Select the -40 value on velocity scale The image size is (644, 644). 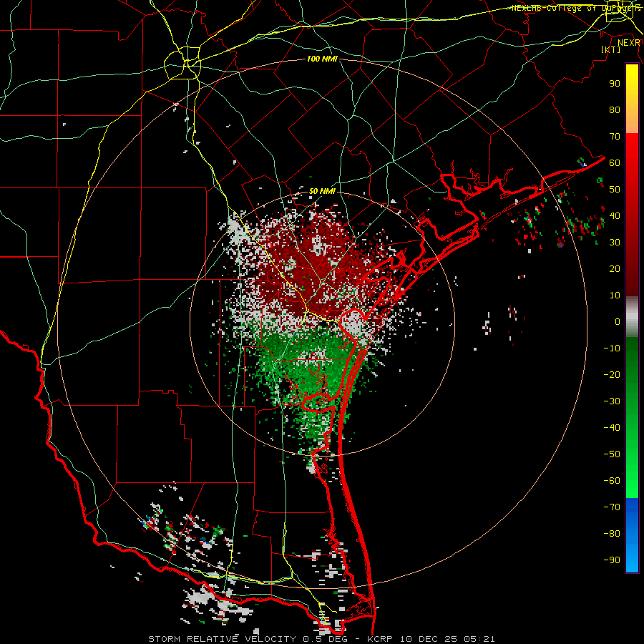612,428
